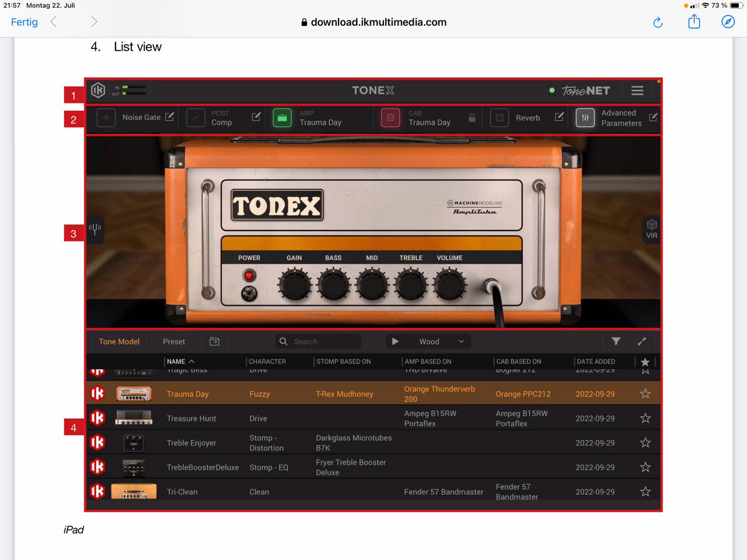Screen dimensions: 747x560
Task: Click the Treble Enjoyer pedal thumbnail
Action: tap(134, 443)
